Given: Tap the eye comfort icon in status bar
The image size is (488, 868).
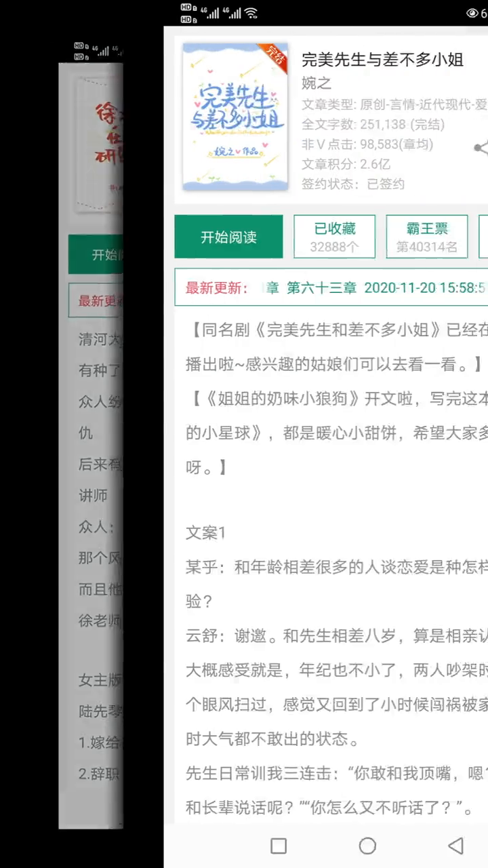Looking at the screenshot, I should click(472, 13).
